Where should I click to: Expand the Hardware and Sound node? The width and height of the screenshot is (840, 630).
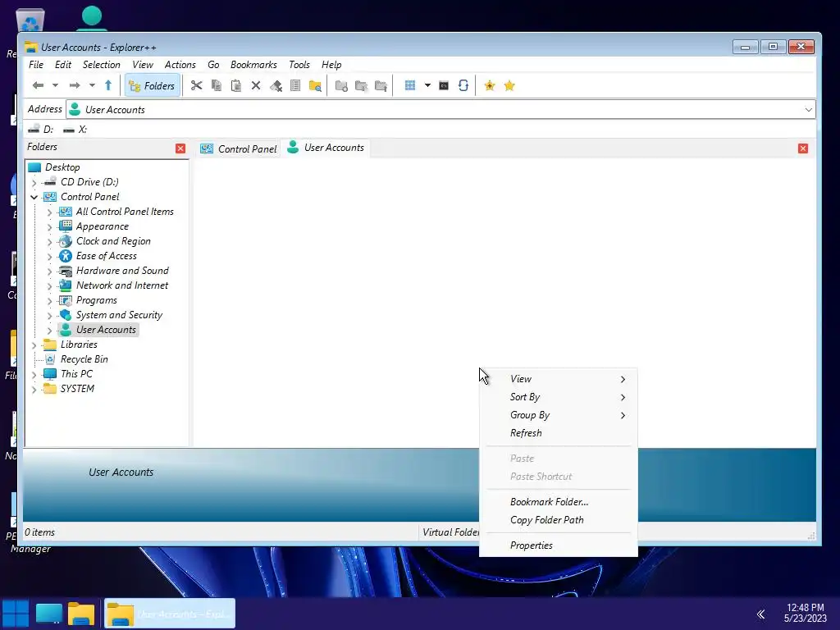[49, 272]
